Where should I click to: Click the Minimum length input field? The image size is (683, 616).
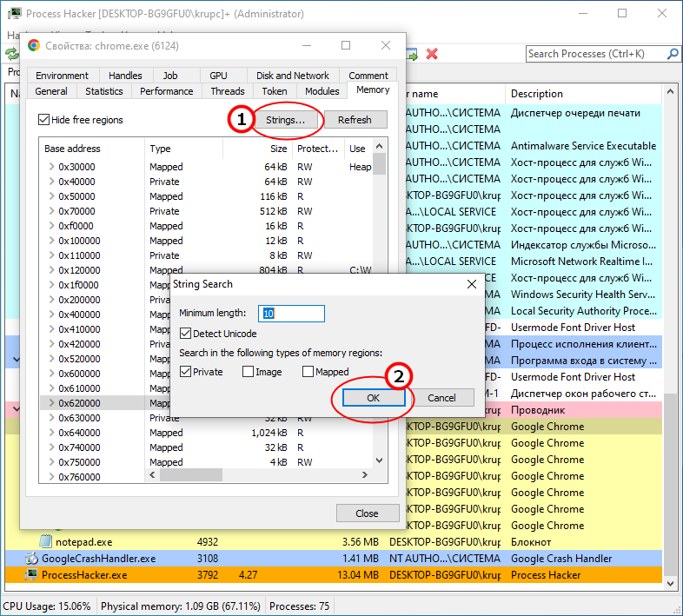click(291, 314)
